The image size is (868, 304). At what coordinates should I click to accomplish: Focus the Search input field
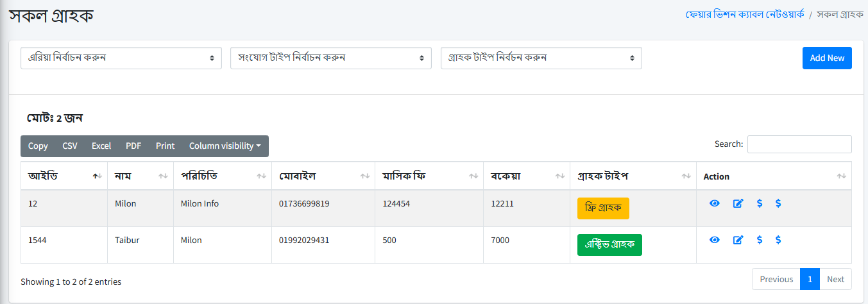[799, 144]
